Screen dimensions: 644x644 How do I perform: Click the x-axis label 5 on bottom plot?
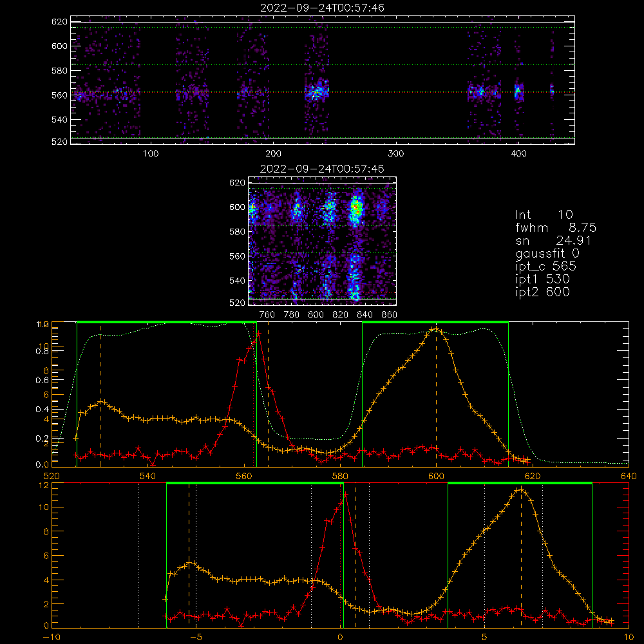(x=485, y=637)
